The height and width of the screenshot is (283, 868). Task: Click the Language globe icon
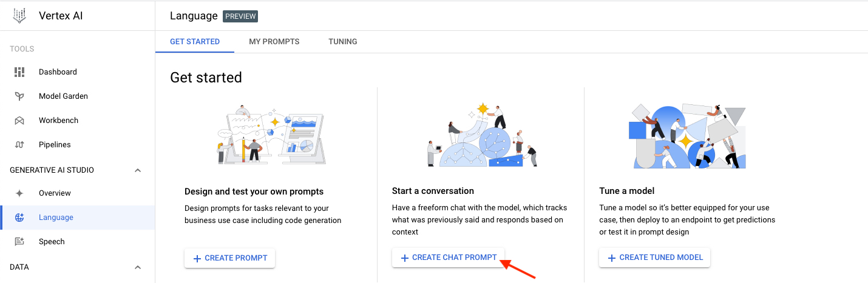19,217
